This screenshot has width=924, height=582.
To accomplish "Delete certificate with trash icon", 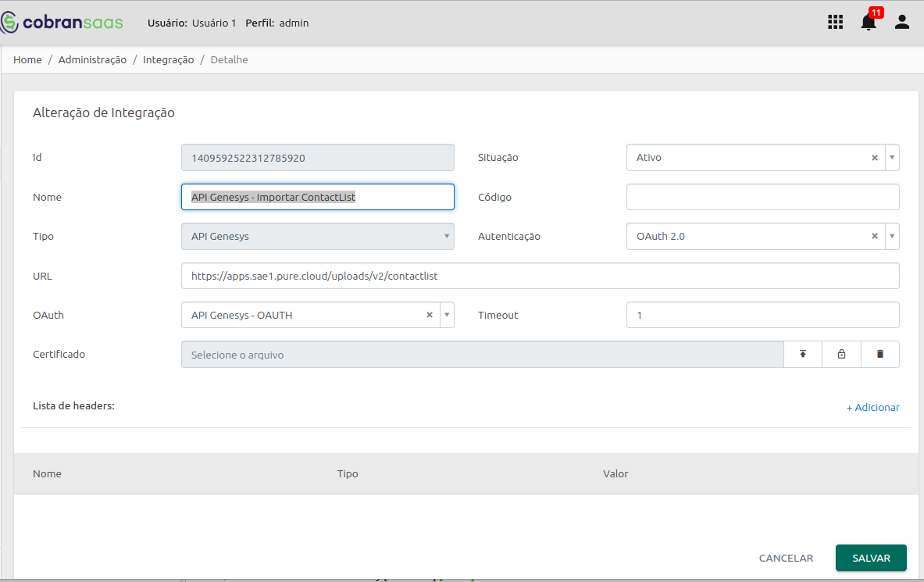I will point(879,355).
